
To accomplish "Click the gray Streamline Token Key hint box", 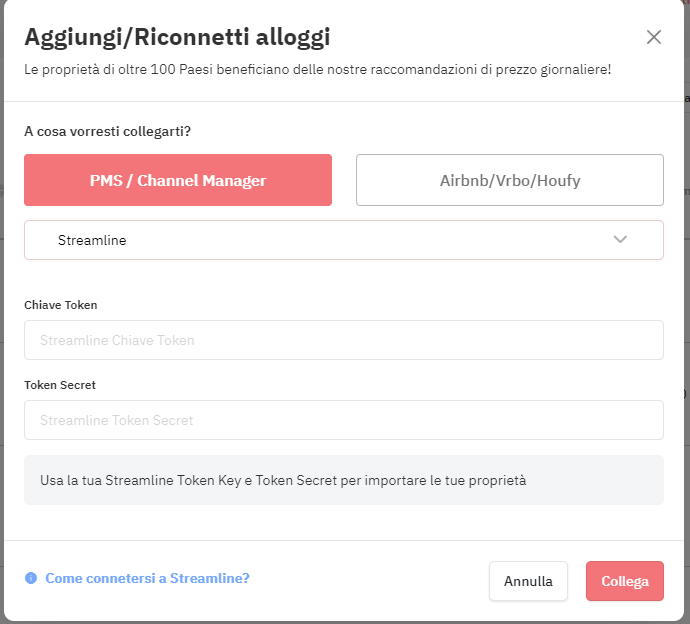I will pos(344,480).
